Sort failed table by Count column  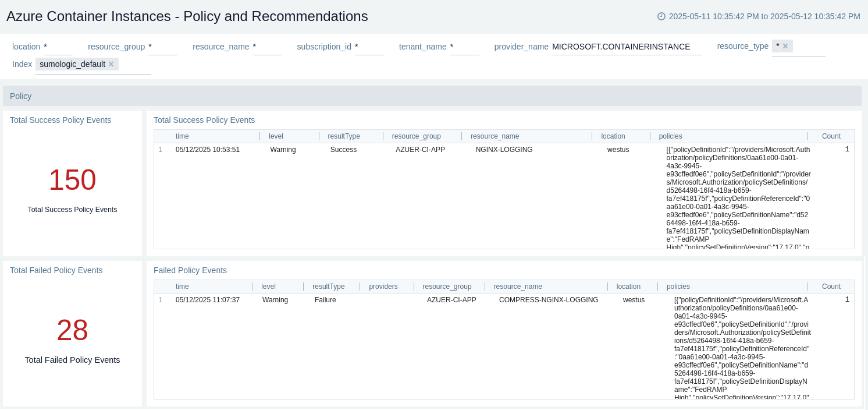point(831,287)
